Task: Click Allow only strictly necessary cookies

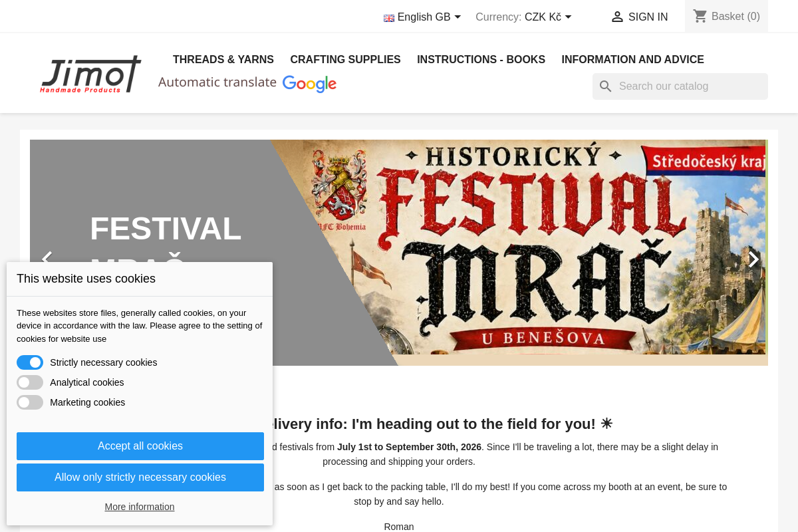Action: click(140, 477)
